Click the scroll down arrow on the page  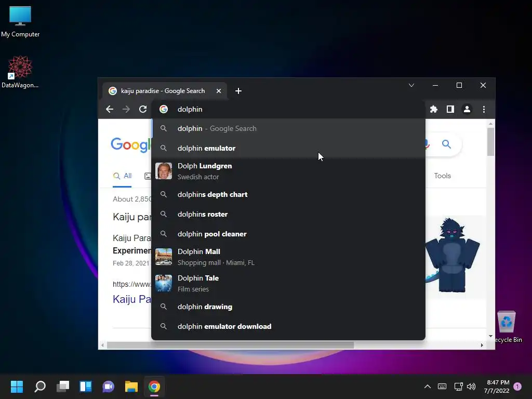[x=490, y=336]
